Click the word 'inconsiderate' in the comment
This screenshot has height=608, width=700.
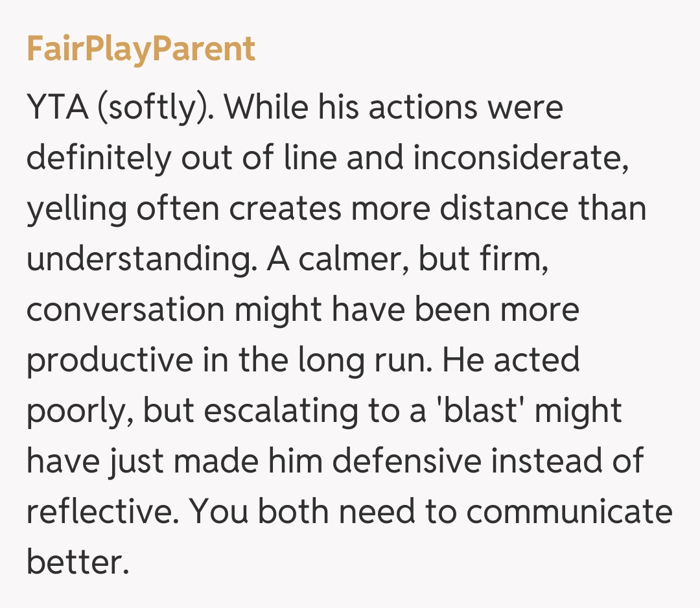pyautogui.click(x=520, y=158)
